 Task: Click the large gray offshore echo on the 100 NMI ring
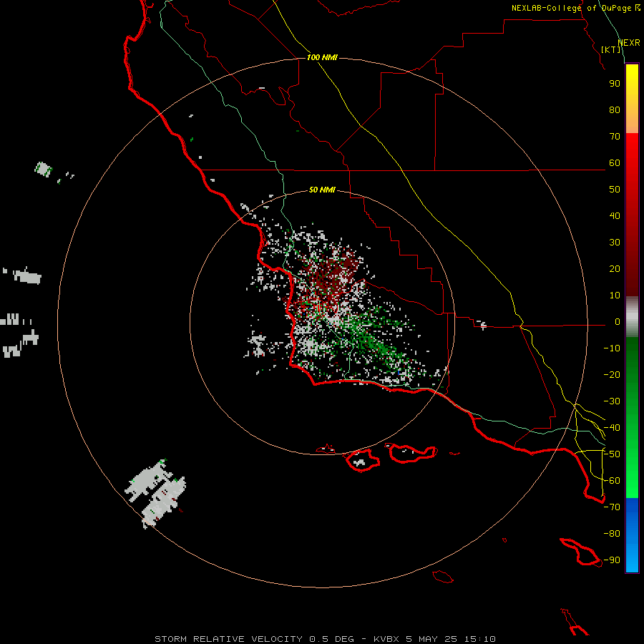(157, 493)
